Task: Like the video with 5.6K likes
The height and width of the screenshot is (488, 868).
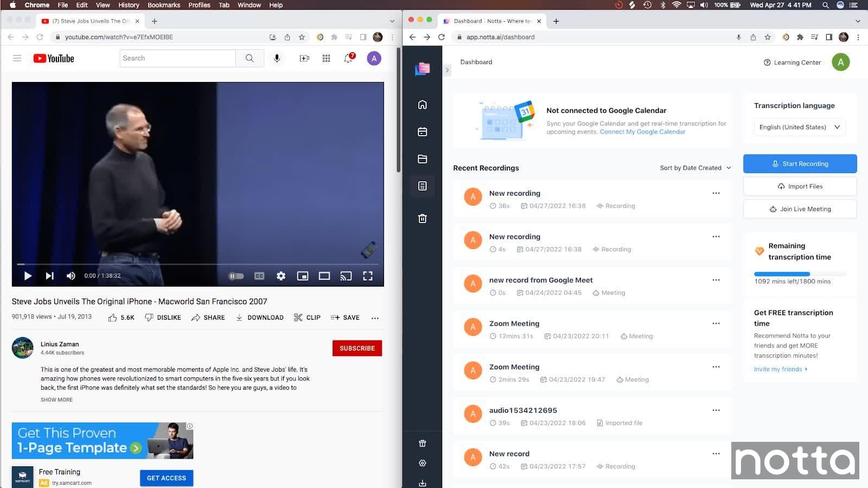Action: click(x=121, y=318)
